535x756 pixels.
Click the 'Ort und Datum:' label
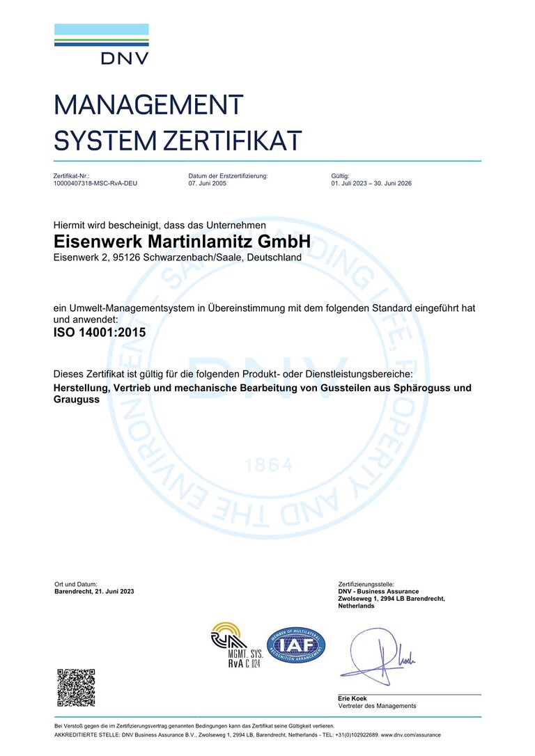click(76, 584)
